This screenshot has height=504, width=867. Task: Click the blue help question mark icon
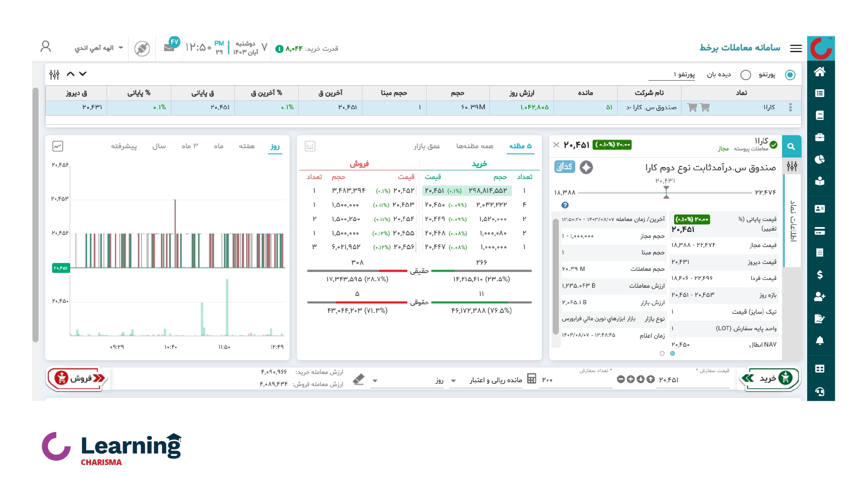pyautogui.click(x=565, y=205)
